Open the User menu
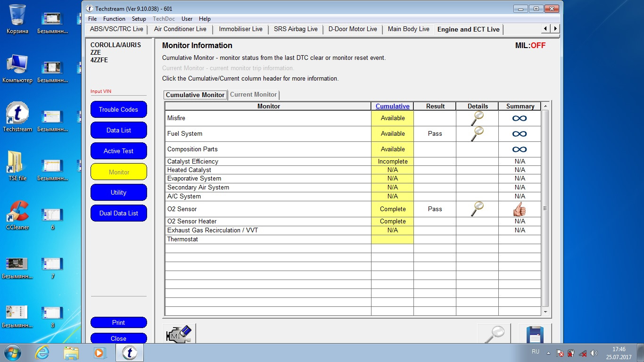This screenshot has width=644, height=362. (x=187, y=19)
